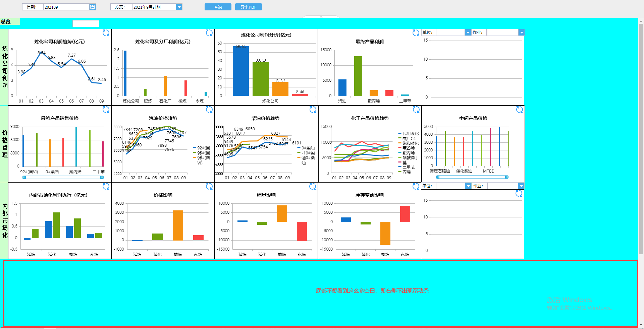This screenshot has height=329, width=644.
Task: Refresh 炼化公司及分厂利润 chart
Action: (x=209, y=33)
